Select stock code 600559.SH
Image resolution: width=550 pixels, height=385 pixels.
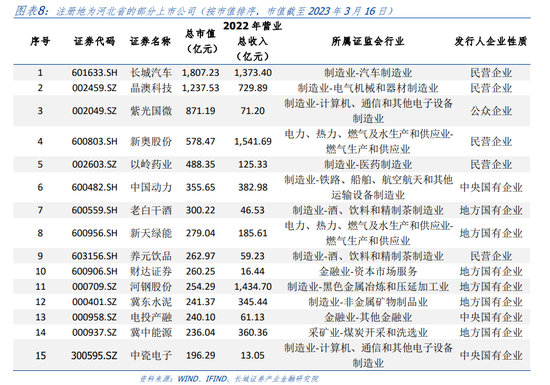(x=94, y=210)
